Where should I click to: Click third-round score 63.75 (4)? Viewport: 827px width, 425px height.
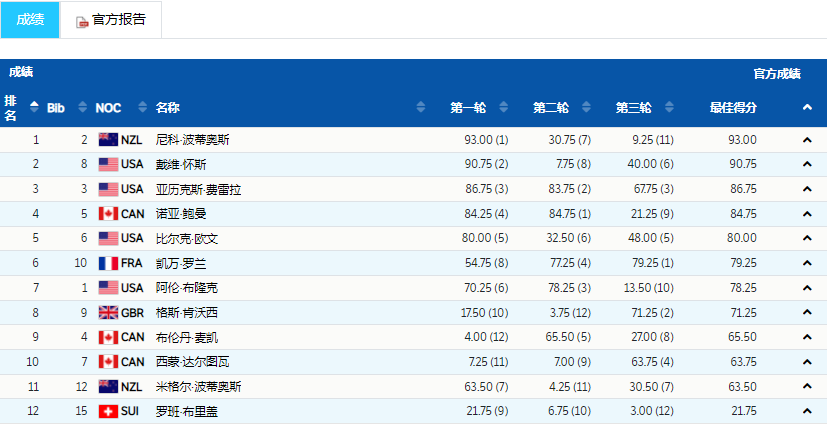point(653,362)
